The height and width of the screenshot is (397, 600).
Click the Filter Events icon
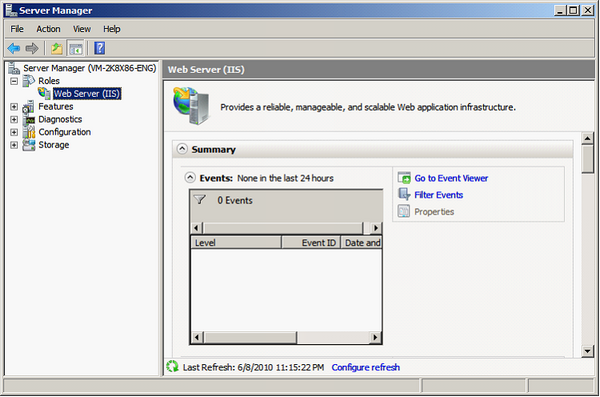pos(404,194)
